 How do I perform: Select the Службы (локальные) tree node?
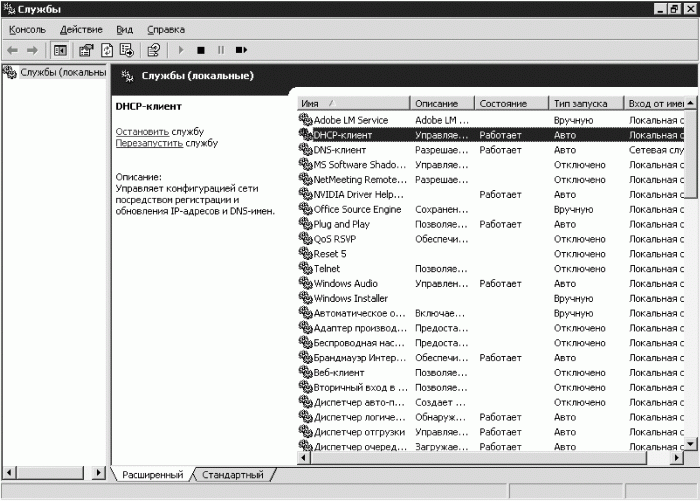(x=62, y=72)
